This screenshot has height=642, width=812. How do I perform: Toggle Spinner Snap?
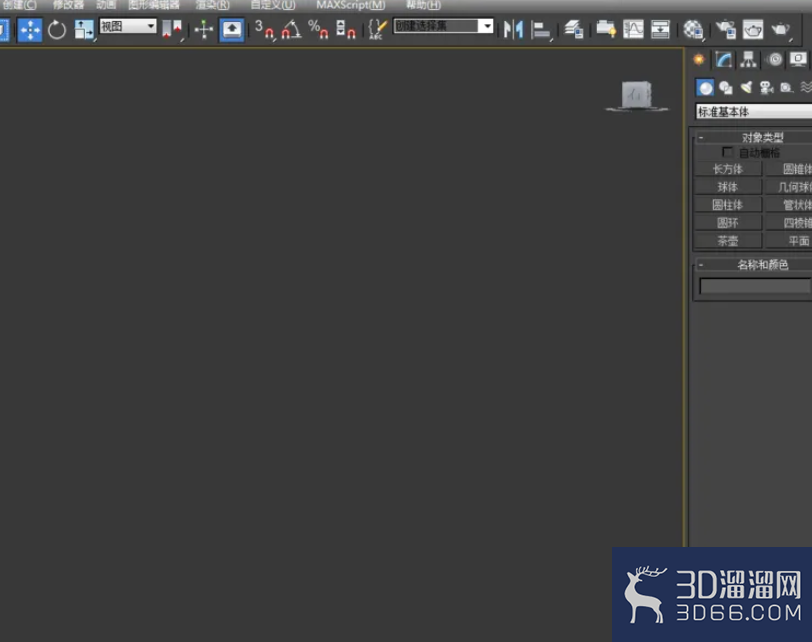point(345,30)
